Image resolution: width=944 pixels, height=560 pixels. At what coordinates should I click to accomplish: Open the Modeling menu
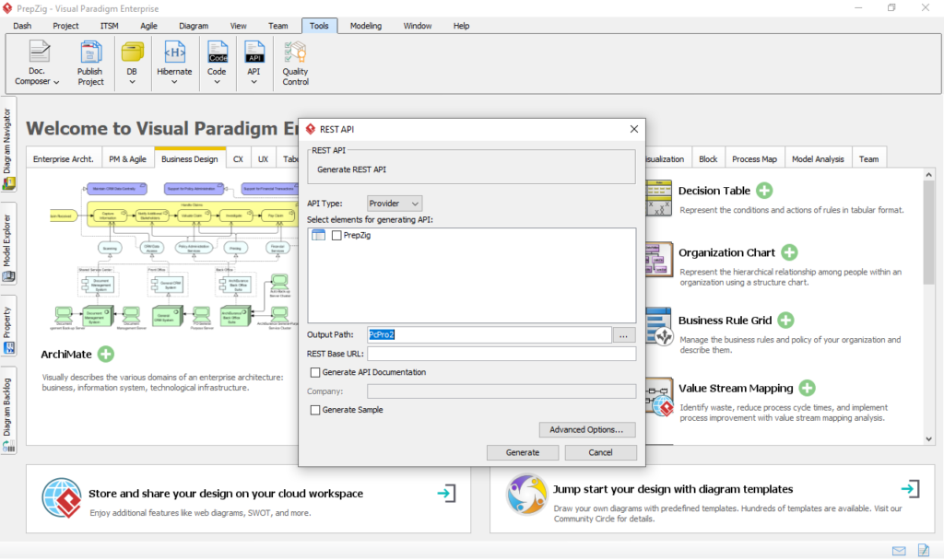(365, 26)
